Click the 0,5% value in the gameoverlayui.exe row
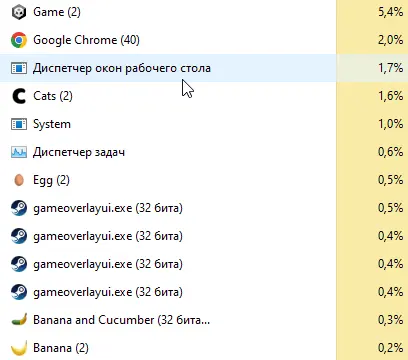The width and height of the screenshot is (408, 360). (x=390, y=208)
